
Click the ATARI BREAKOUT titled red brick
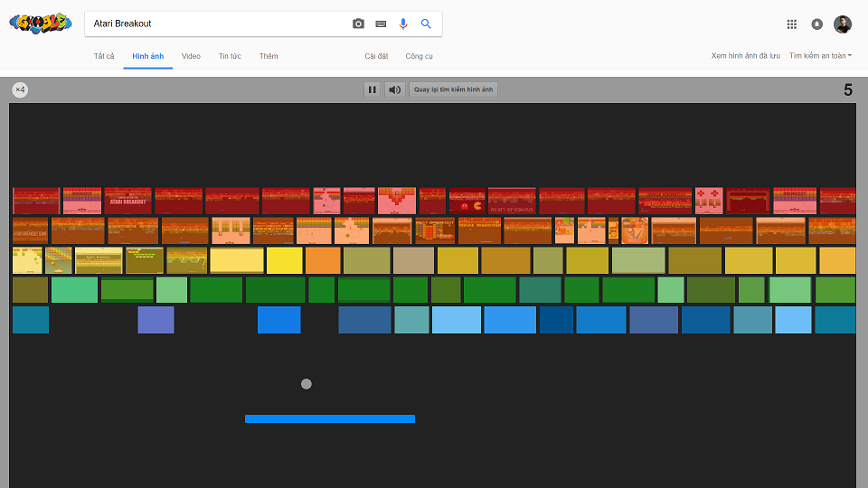click(x=127, y=201)
